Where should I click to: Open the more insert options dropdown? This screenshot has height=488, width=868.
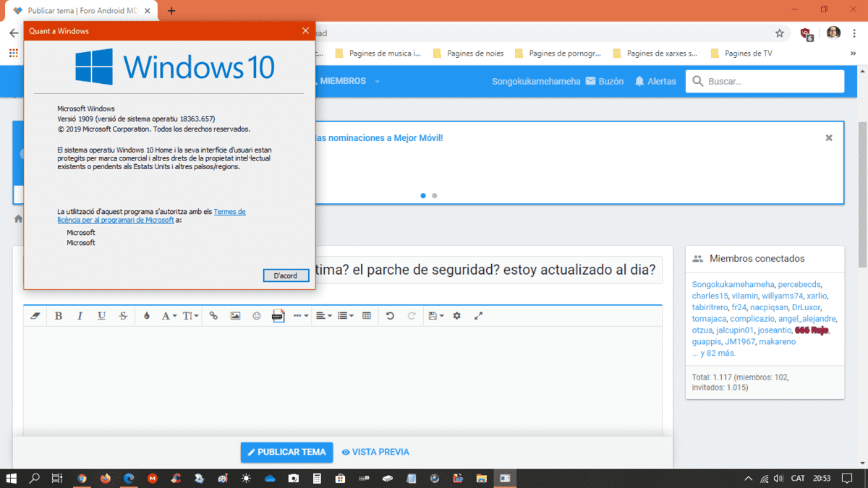click(301, 316)
